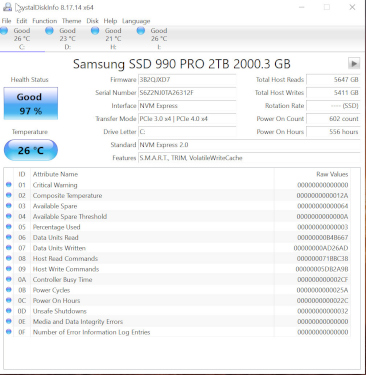Click status dot for Available Spare Threshold row
This screenshot has height=375, width=366.
(9, 216)
